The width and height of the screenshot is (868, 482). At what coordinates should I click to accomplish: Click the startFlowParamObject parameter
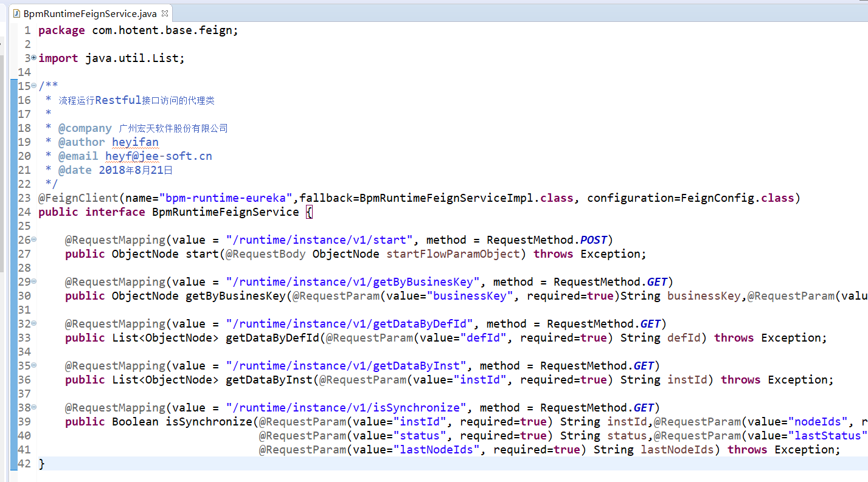tap(453, 254)
